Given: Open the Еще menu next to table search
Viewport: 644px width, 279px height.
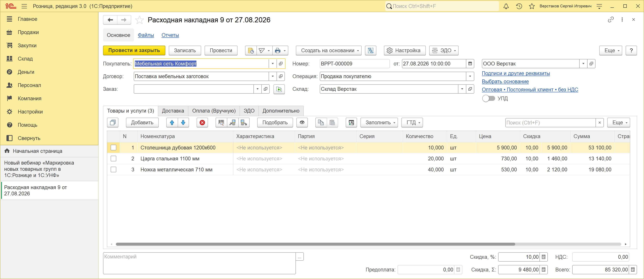Looking at the screenshot, I should 618,123.
